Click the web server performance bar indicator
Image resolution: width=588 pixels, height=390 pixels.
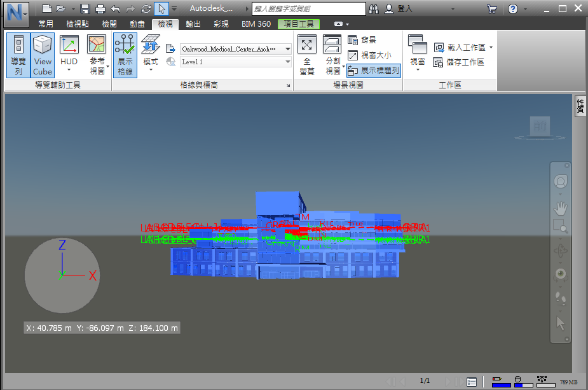coord(545,382)
